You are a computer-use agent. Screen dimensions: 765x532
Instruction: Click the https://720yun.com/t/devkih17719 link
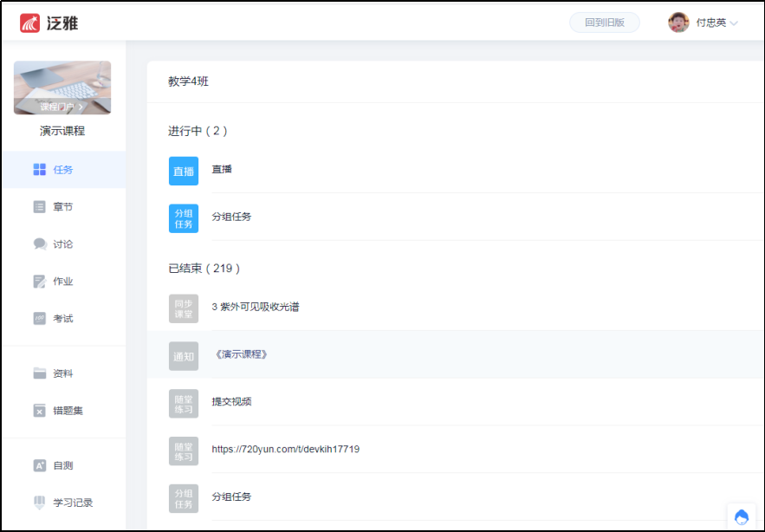285,450
